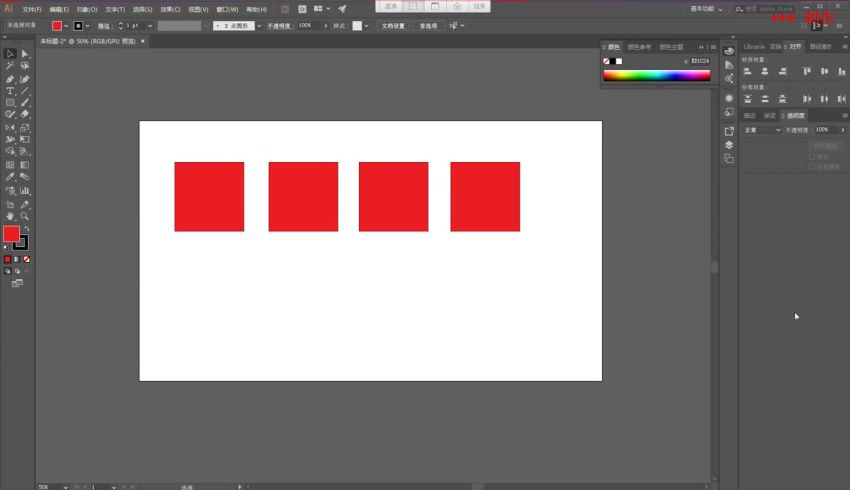Click the 首选项 button
850x490 pixels.
point(428,26)
